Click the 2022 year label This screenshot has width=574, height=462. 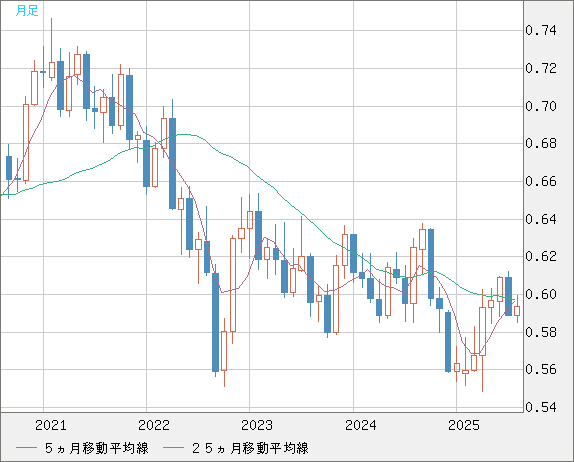[154, 425]
